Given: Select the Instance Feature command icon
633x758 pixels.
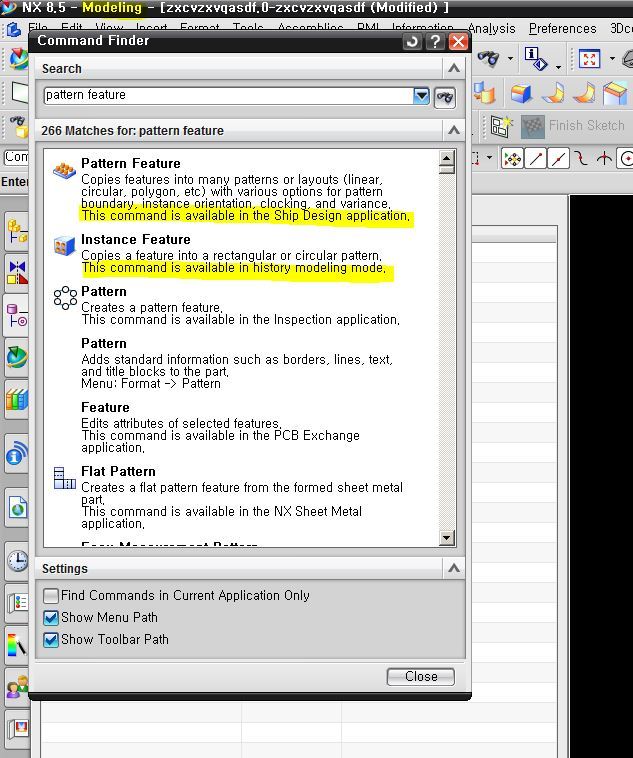Looking at the screenshot, I should (x=64, y=246).
